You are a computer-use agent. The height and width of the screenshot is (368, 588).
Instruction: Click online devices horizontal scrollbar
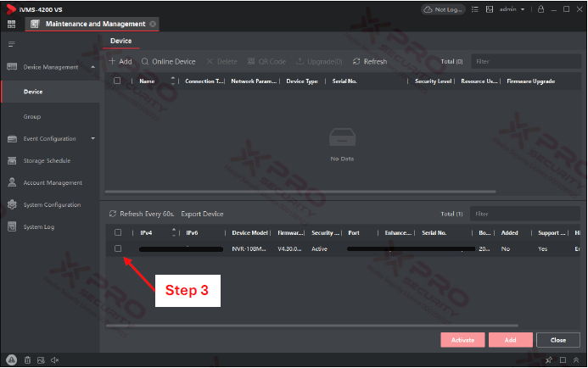click(312, 326)
